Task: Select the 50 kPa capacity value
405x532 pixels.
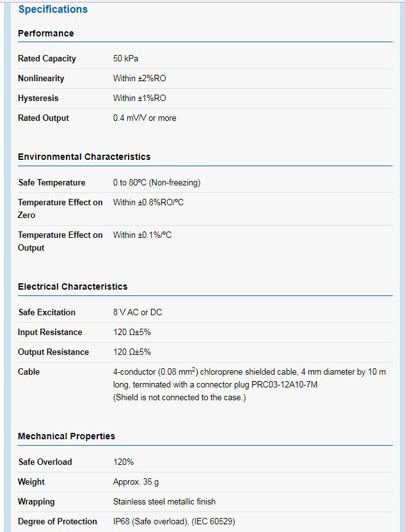Action: point(125,58)
